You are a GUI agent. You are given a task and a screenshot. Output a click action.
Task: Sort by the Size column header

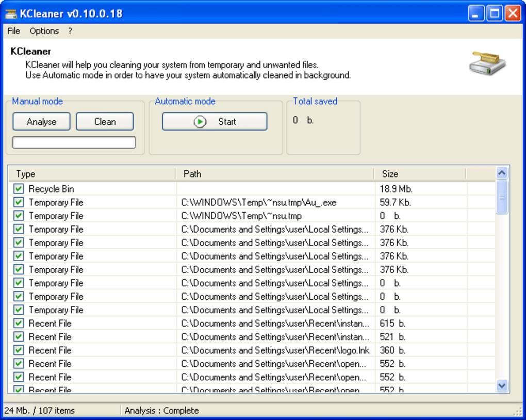pos(420,174)
